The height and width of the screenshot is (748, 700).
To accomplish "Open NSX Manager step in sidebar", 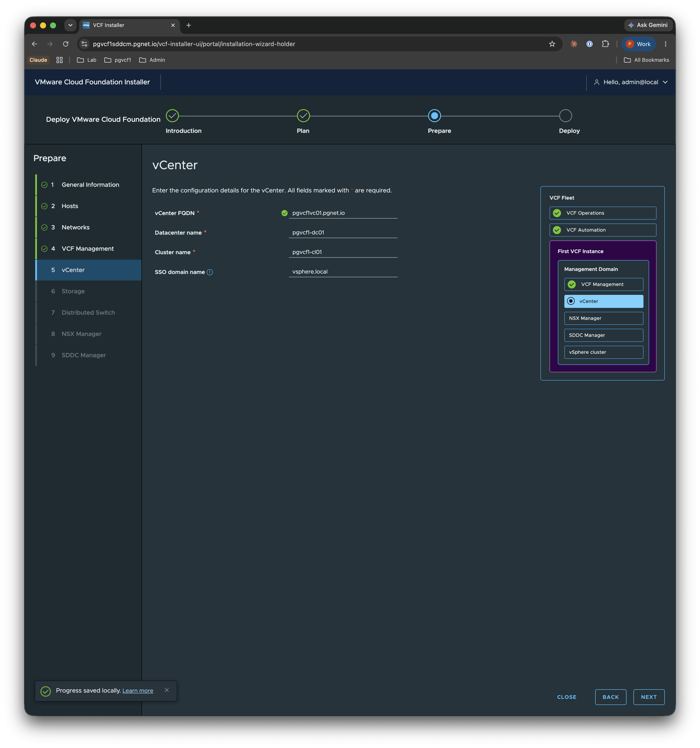I will 88,334.
